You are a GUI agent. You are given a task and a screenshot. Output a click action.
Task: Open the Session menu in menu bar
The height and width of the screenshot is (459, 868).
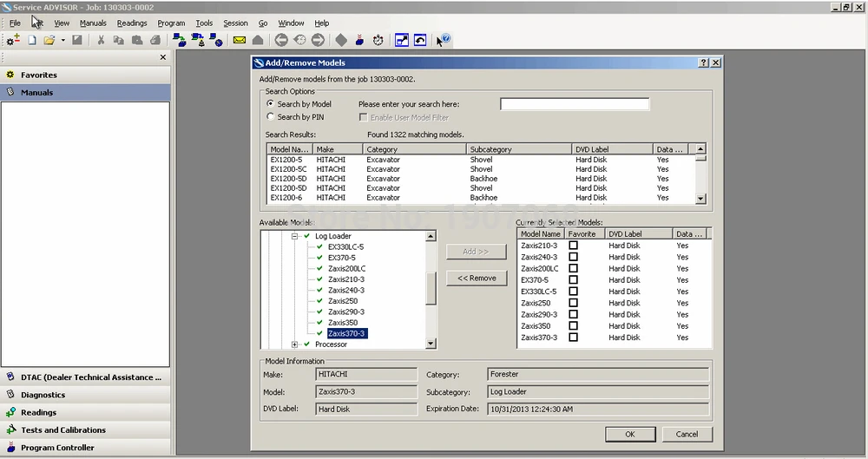click(235, 23)
